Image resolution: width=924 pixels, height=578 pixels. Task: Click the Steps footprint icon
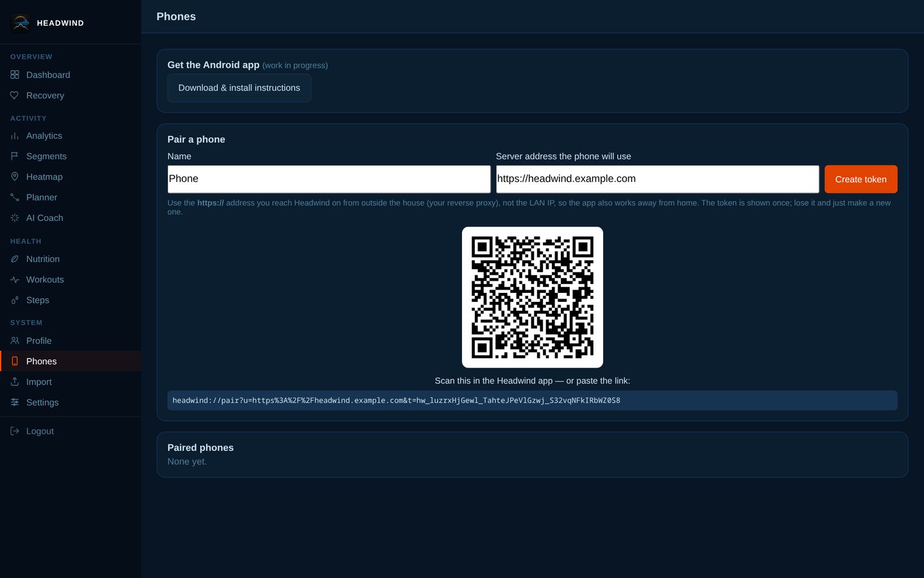point(15,300)
